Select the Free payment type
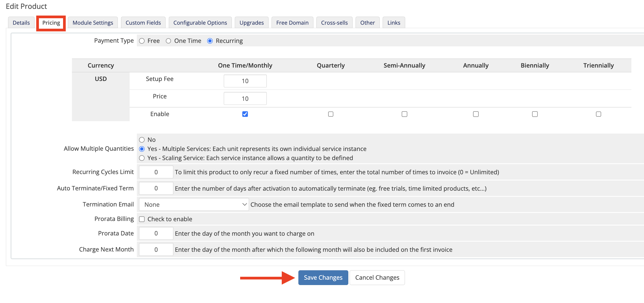Image resolution: width=644 pixels, height=303 pixels. (x=142, y=41)
